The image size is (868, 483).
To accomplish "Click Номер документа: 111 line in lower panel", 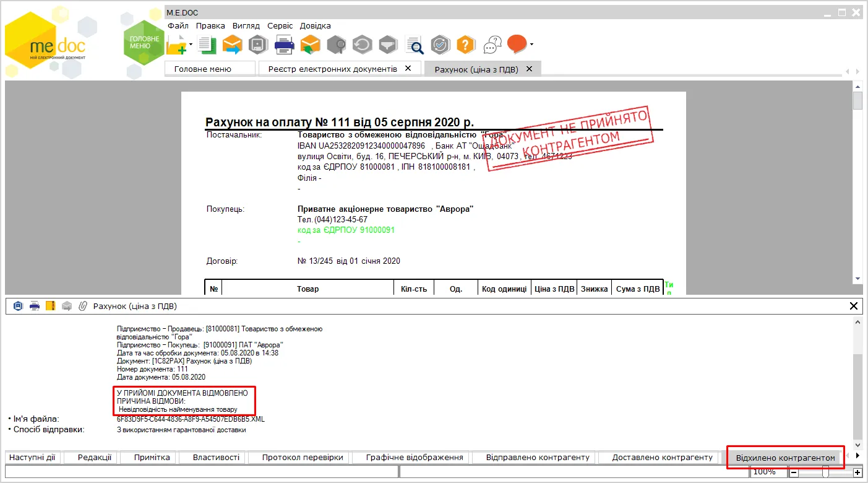I will (152, 369).
